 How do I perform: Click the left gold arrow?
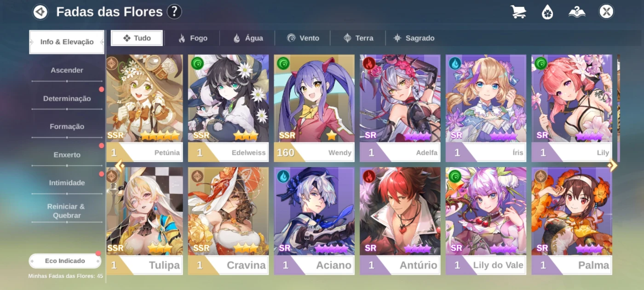[x=120, y=166]
